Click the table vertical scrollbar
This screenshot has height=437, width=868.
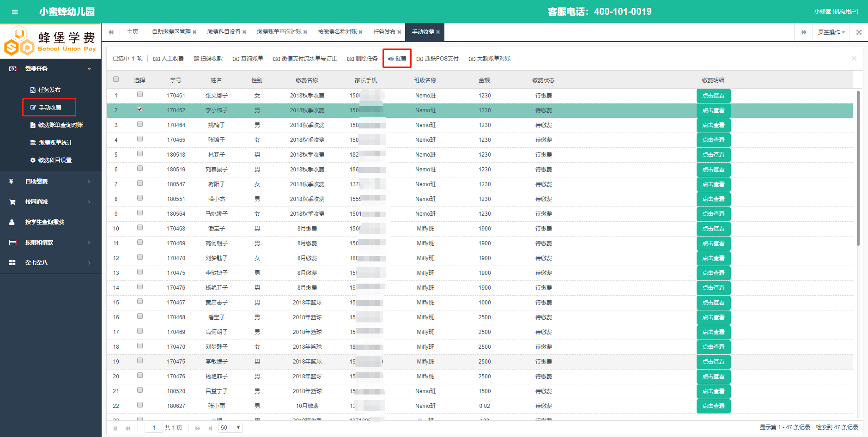tap(858, 169)
